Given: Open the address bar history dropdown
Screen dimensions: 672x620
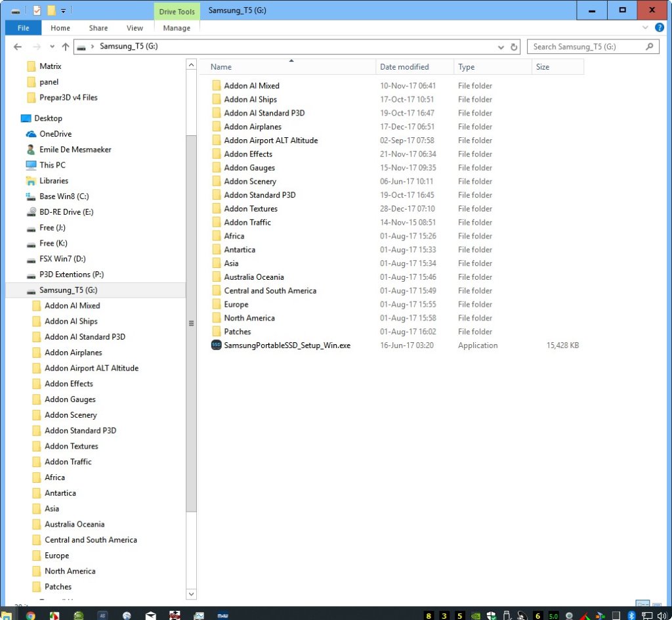Looking at the screenshot, I should (500, 47).
